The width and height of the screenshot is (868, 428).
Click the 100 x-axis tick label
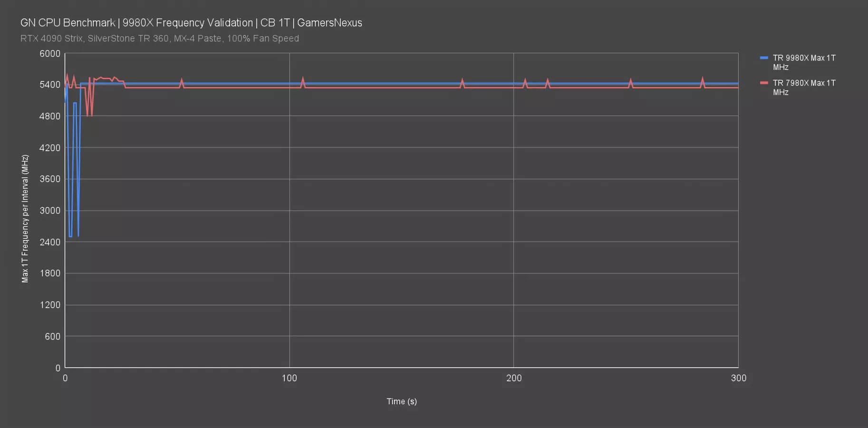click(289, 378)
